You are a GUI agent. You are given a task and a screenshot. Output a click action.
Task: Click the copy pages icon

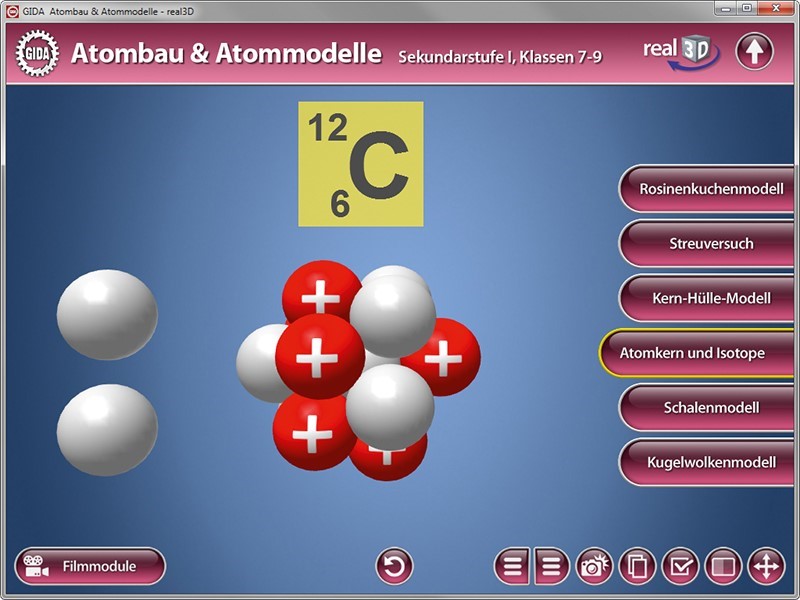click(x=637, y=567)
